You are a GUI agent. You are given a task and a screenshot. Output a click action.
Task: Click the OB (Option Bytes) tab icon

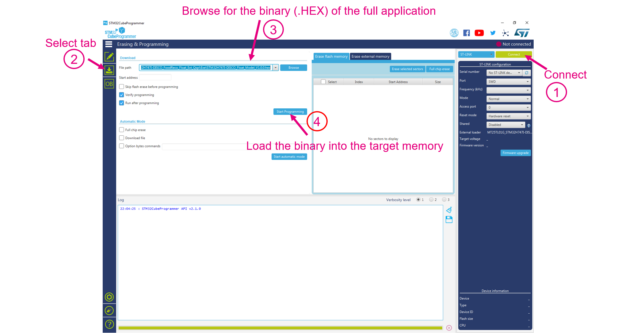pyautogui.click(x=109, y=84)
